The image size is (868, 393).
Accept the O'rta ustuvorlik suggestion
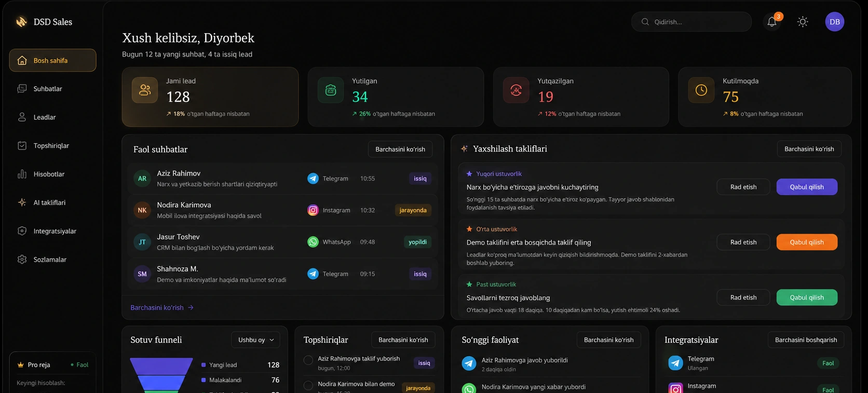pos(807,242)
